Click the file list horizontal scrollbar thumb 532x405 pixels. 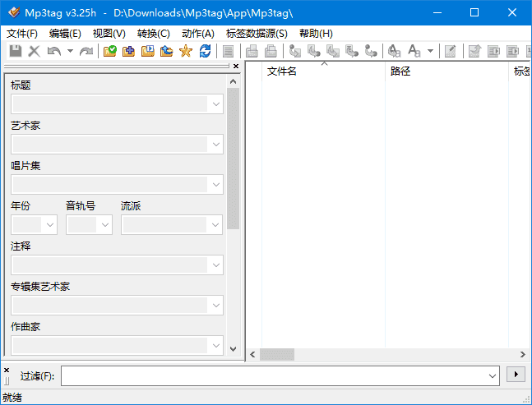[x=277, y=354]
